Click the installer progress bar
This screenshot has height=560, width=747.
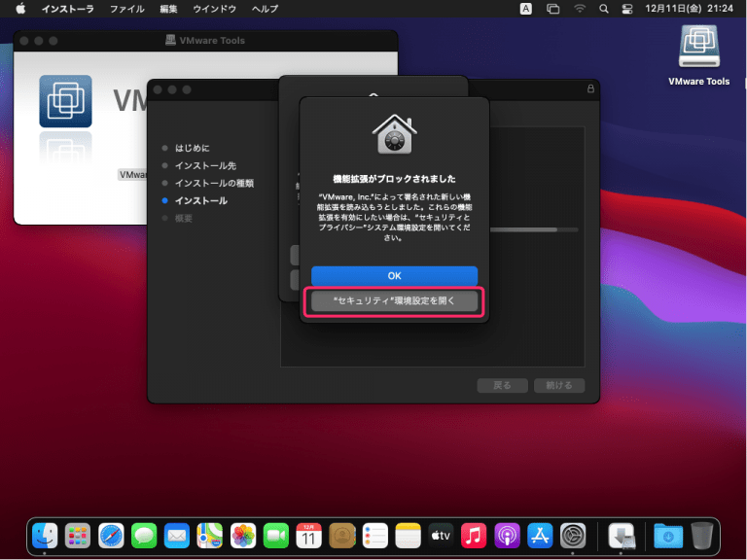pyautogui.click(x=534, y=229)
